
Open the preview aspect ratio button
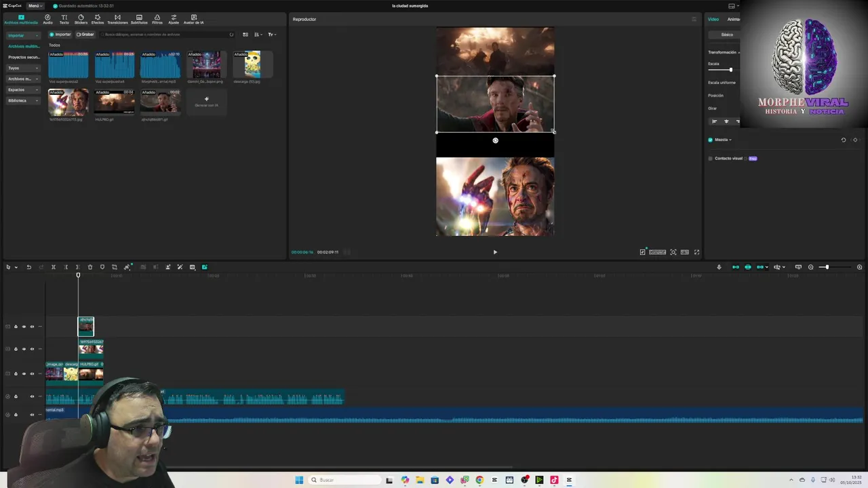(x=685, y=252)
